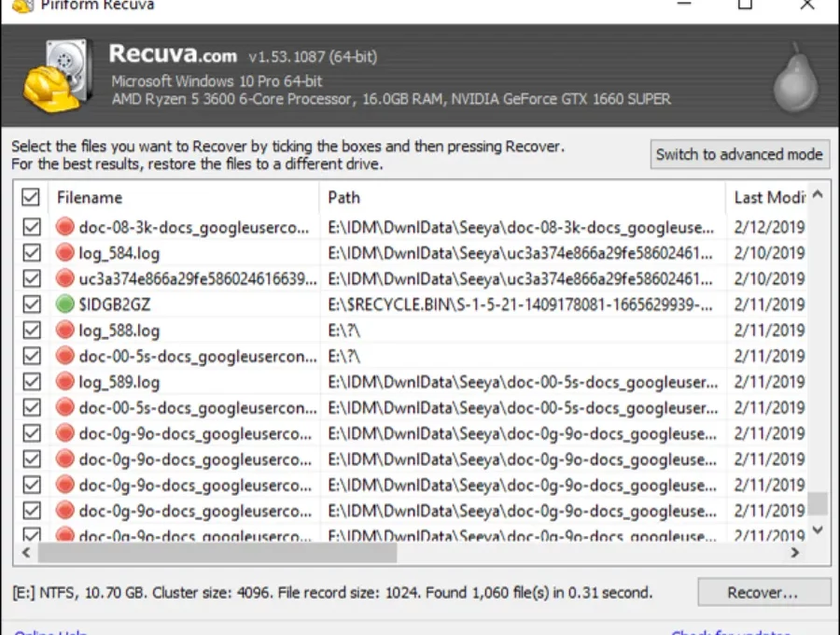Viewport: 840px width, 635px height.
Task: Click the 2/11/2019 date in $IDGB2GZ row
Action: tap(769, 304)
